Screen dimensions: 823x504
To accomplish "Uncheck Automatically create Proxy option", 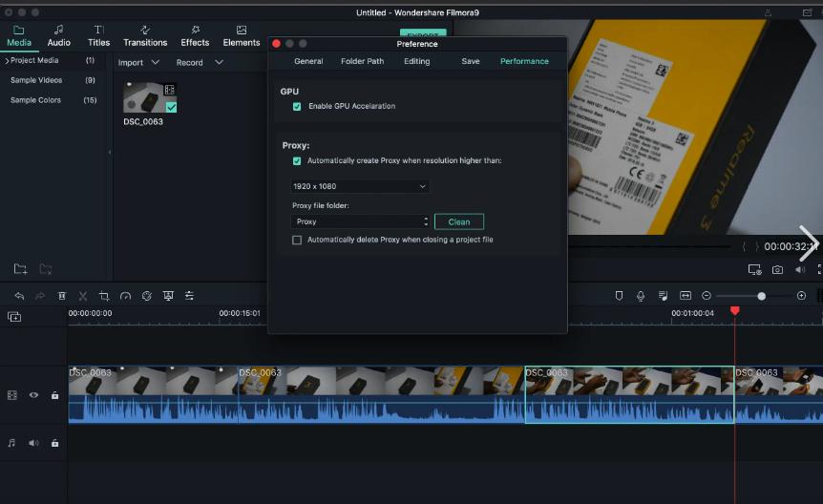I will [x=297, y=160].
